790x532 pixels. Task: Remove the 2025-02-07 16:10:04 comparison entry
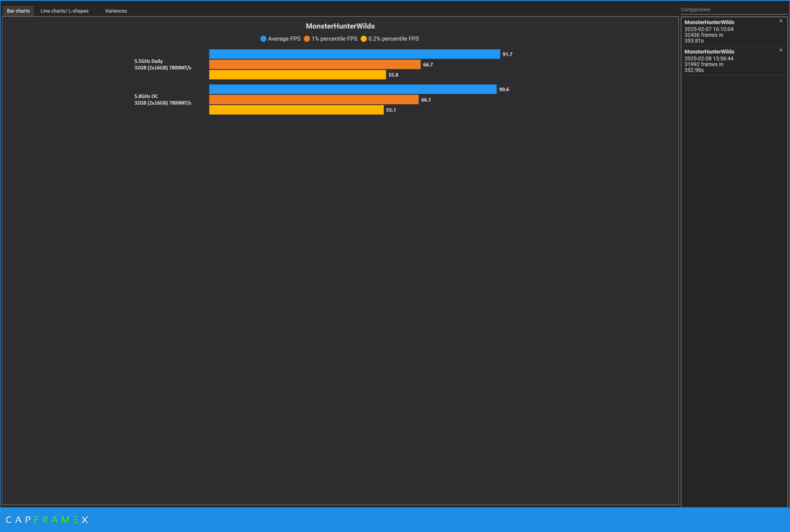coord(780,21)
